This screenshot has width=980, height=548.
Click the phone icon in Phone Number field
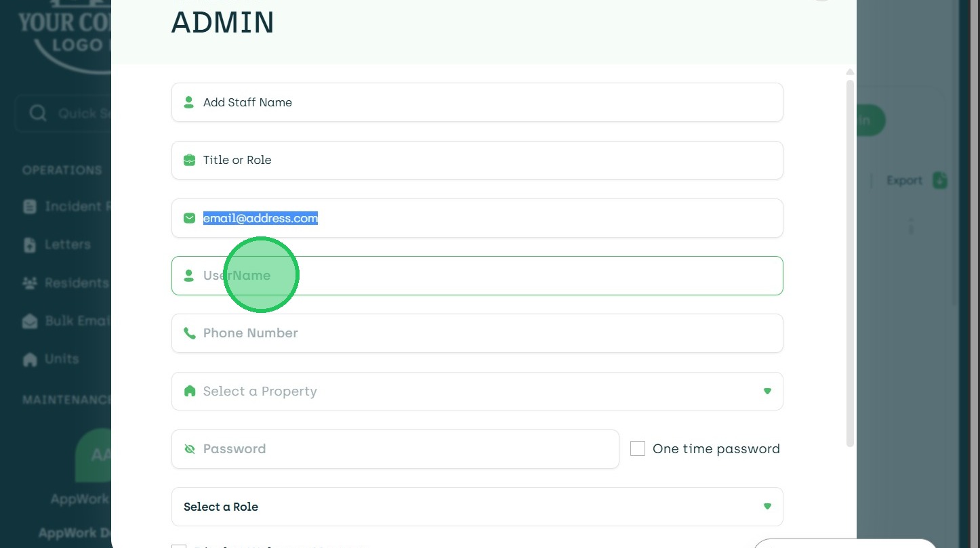(x=189, y=333)
